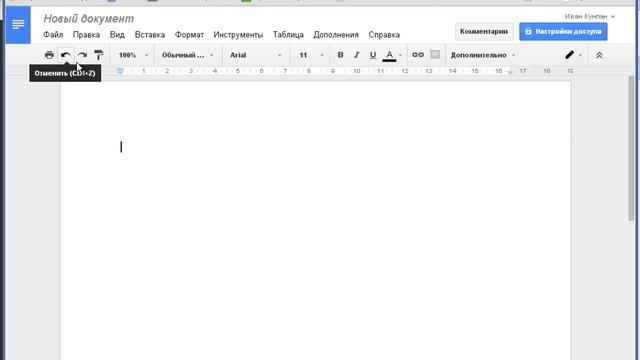
Task: Toggle Underline formatting
Action: (x=373, y=55)
